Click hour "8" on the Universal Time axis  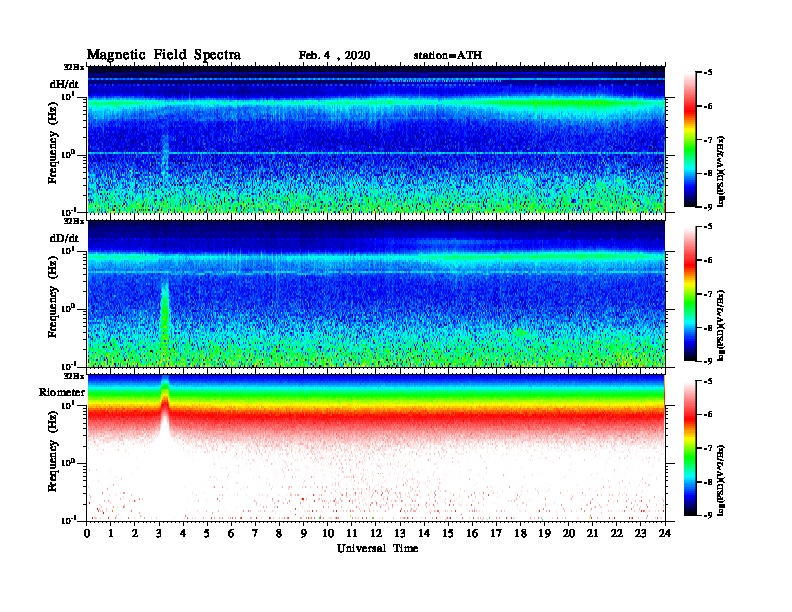click(x=280, y=533)
